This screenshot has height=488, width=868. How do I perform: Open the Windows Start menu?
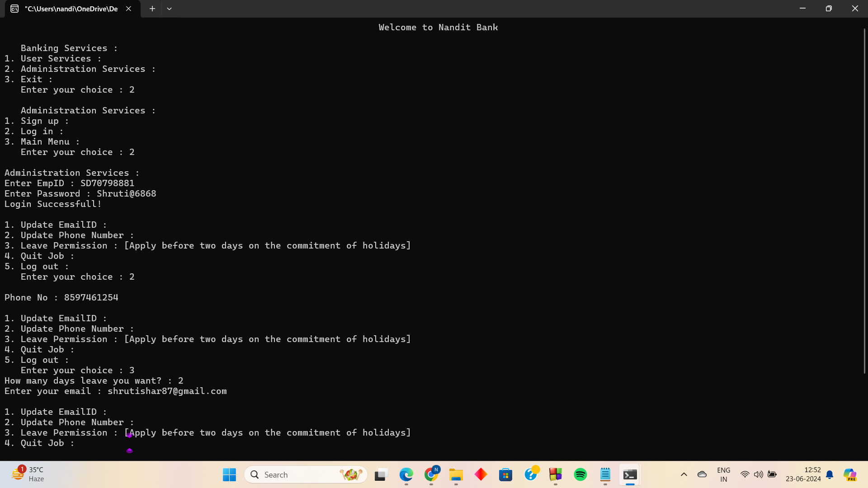pyautogui.click(x=229, y=474)
